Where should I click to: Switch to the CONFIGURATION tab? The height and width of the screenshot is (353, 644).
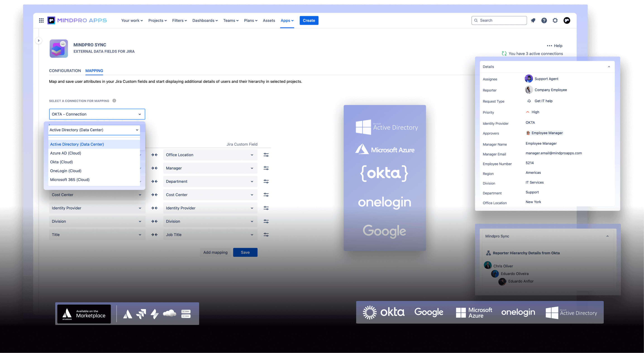click(64, 70)
